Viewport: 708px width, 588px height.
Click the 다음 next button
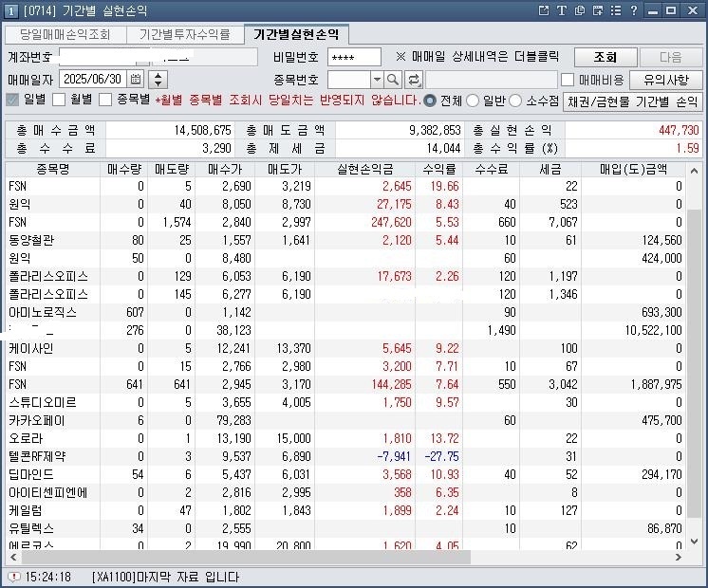point(671,57)
